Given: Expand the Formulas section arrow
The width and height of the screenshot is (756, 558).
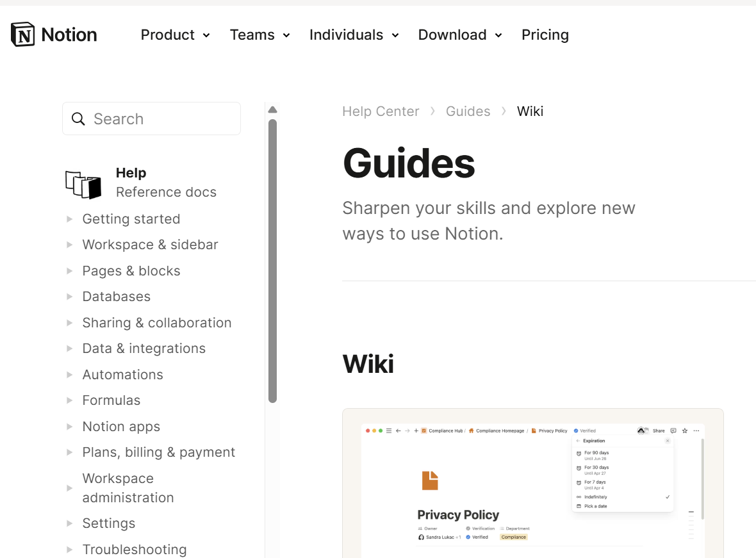Looking at the screenshot, I should (x=69, y=400).
